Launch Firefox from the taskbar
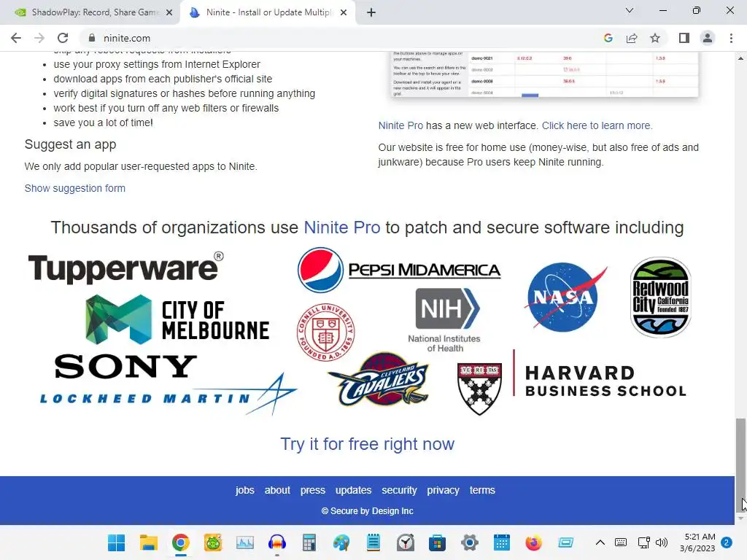Image resolution: width=747 pixels, height=560 pixels. pos(533,542)
